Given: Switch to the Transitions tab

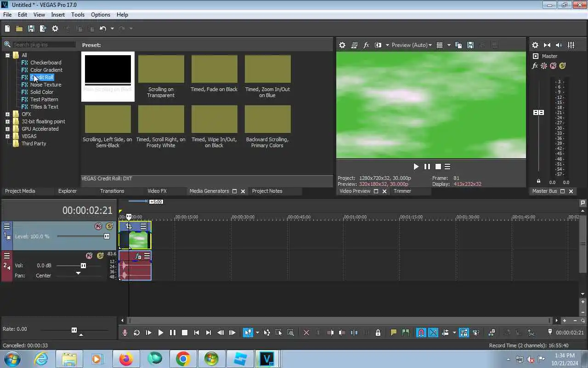Looking at the screenshot, I should (x=112, y=191).
